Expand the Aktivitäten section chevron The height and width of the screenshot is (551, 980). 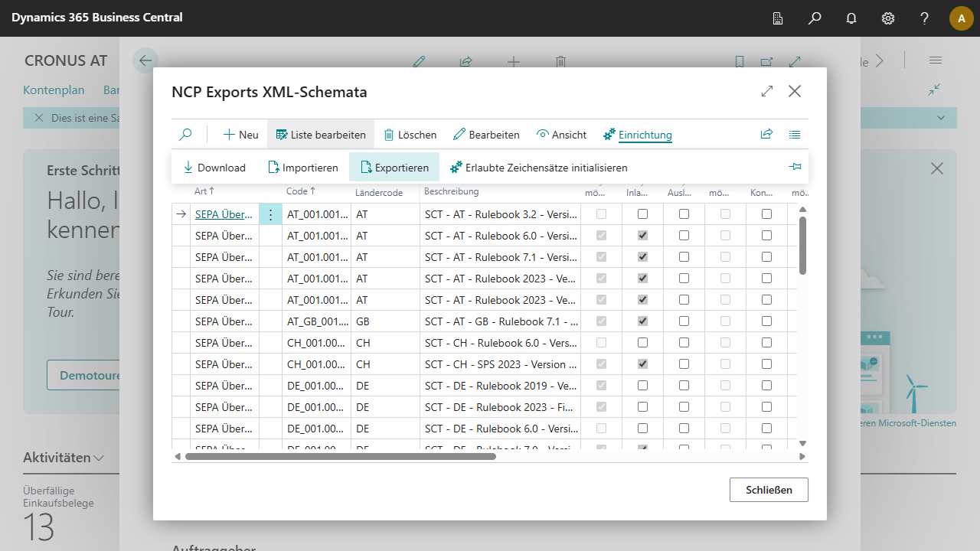(x=99, y=458)
